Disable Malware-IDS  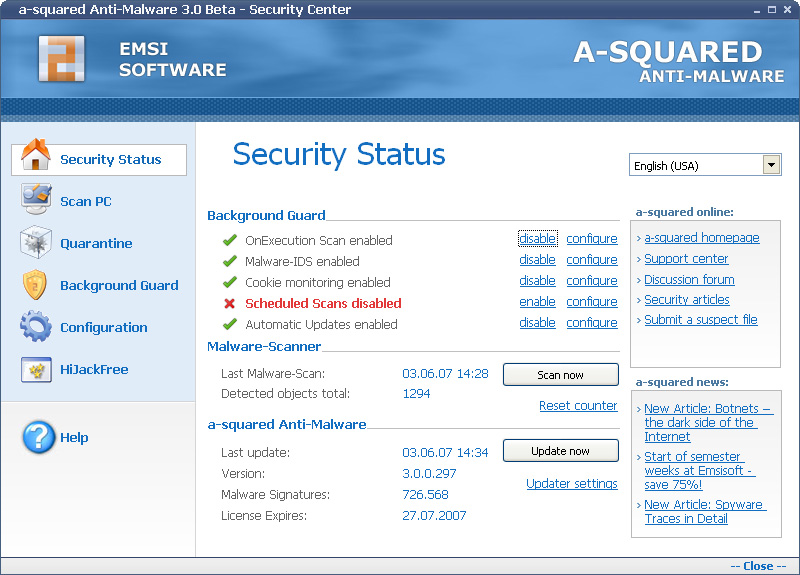[537, 260]
